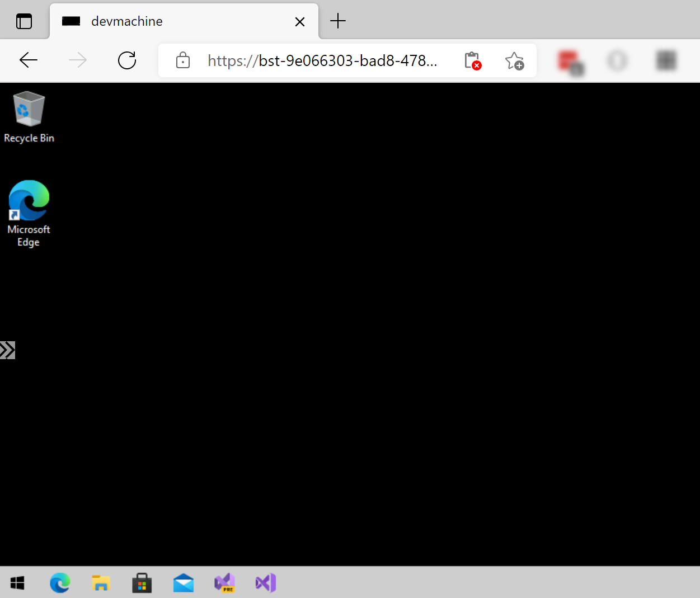Image resolution: width=700 pixels, height=598 pixels.
Task: Click the forward navigation arrow
Action: [x=78, y=60]
